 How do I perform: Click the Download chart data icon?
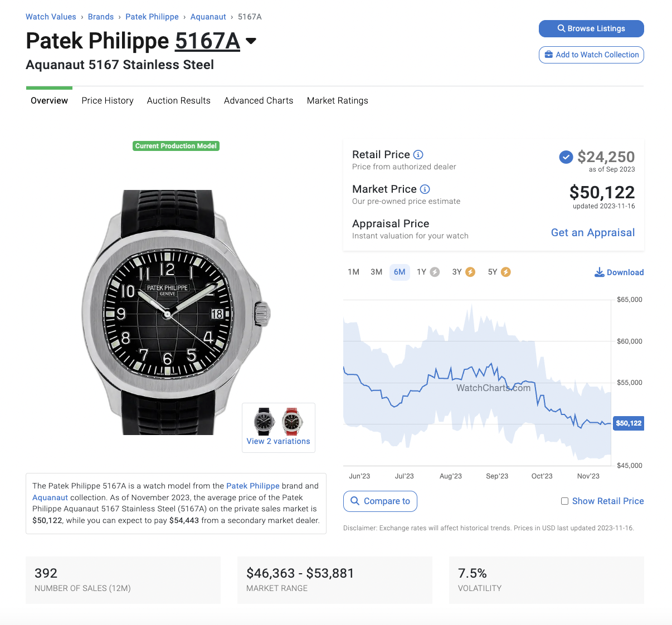pyautogui.click(x=600, y=272)
